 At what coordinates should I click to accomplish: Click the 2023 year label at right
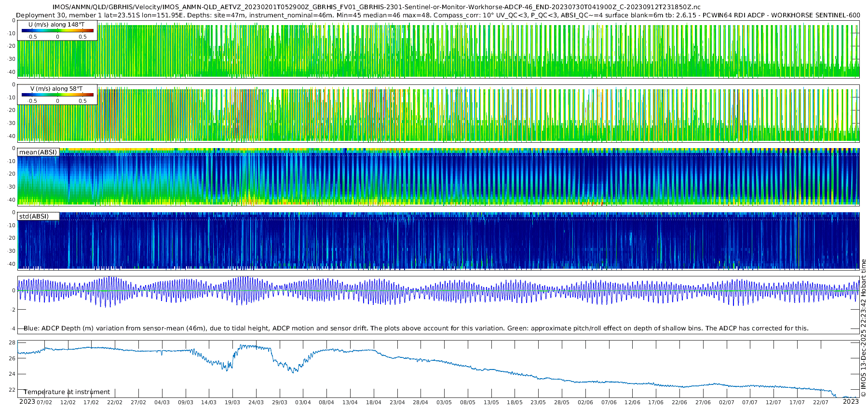(851, 402)
